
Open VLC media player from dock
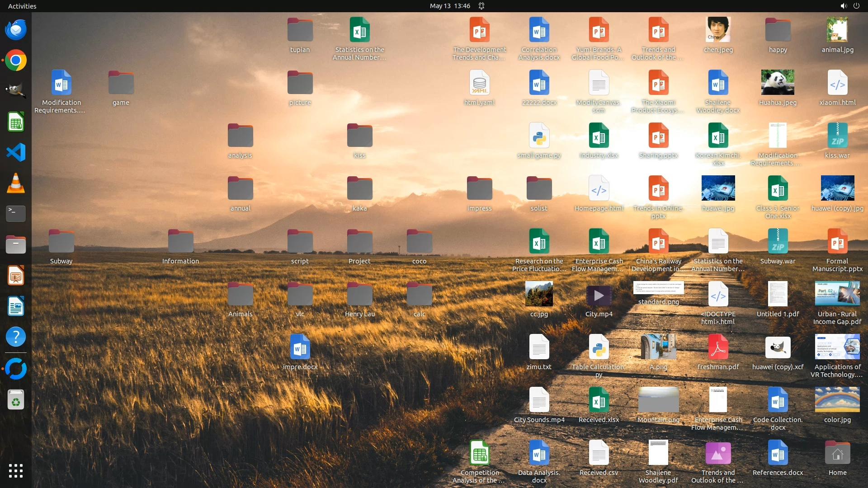[16, 183]
